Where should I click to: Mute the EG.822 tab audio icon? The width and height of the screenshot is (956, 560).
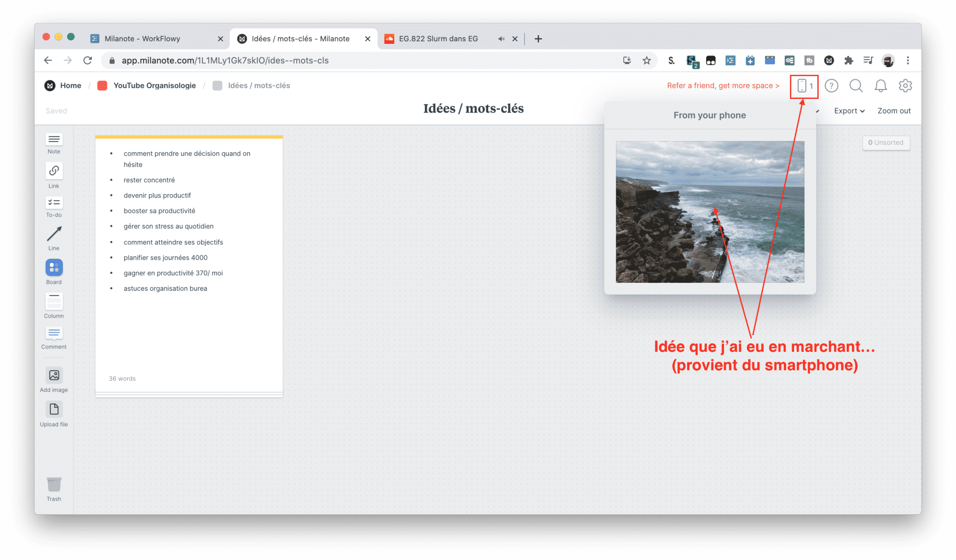click(501, 39)
